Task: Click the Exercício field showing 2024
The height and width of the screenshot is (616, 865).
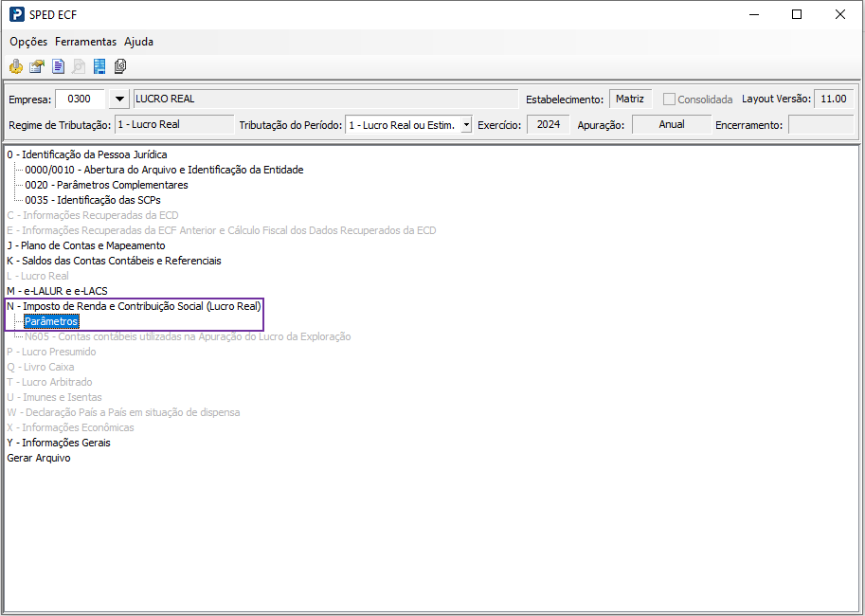Action: pyautogui.click(x=549, y=125)
